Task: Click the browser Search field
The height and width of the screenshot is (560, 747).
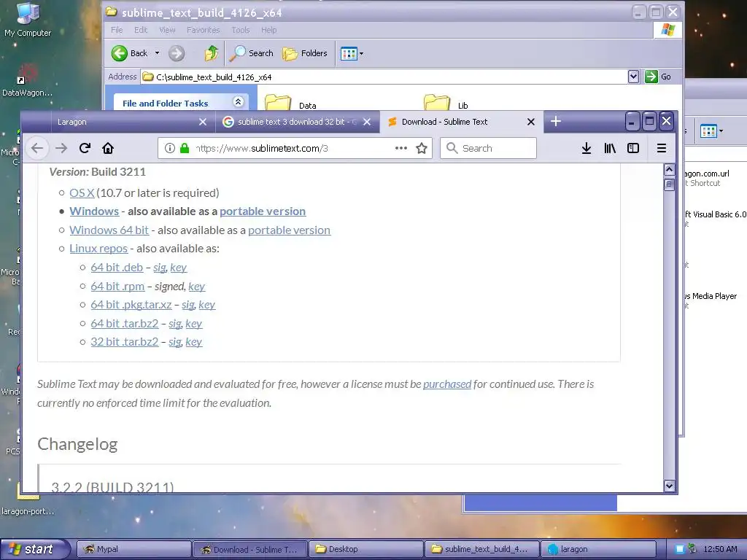Action: pyautogui.click(x=488, y=148)
